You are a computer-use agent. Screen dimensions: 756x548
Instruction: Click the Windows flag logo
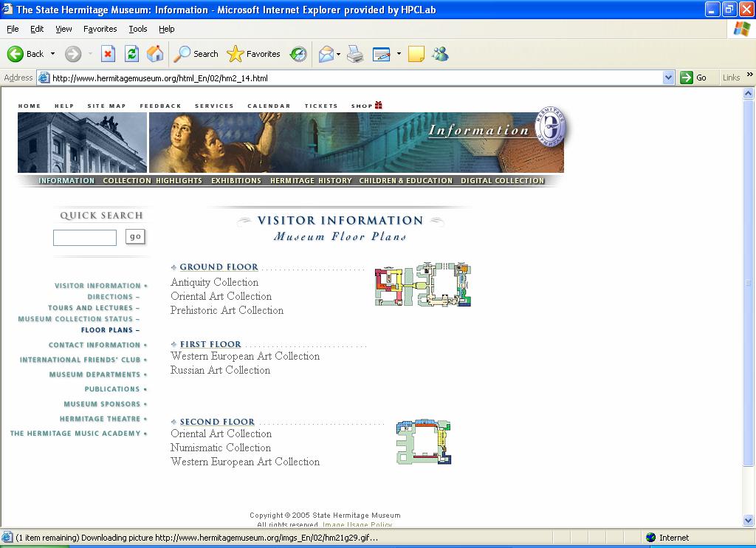[741, 29]
